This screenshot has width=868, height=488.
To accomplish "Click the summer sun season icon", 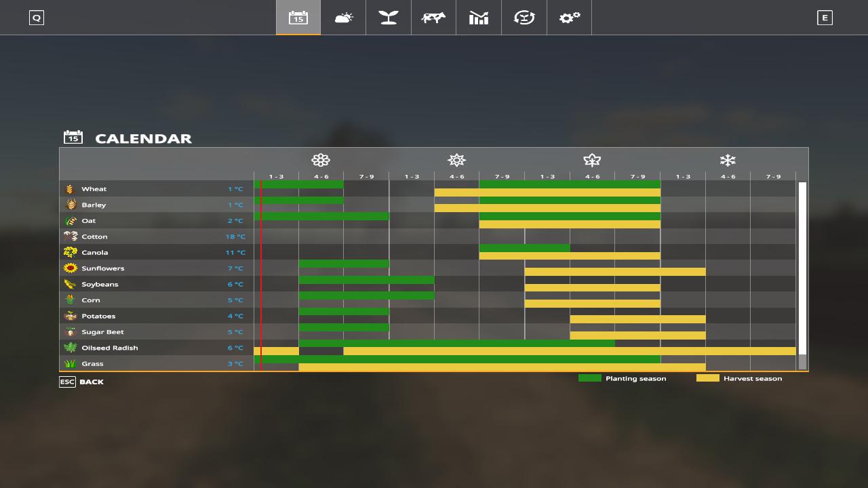I will click(x=456, y=160).
